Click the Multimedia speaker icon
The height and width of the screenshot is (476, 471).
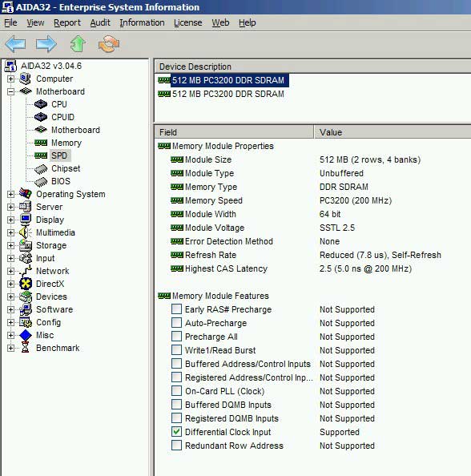click(25, 232)
